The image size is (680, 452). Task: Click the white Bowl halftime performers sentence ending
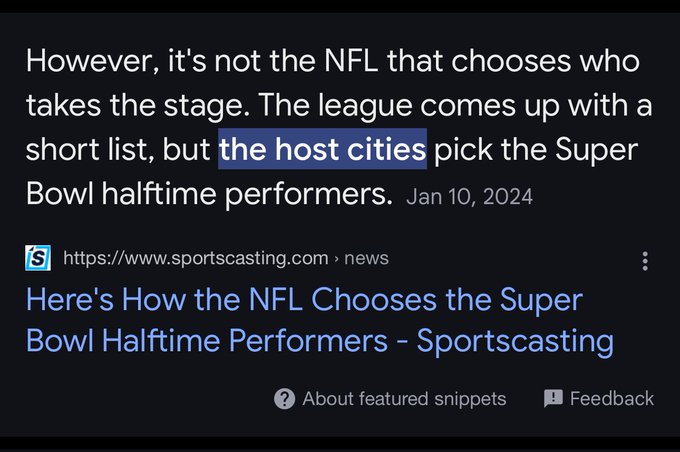click(x=209, y=193)
